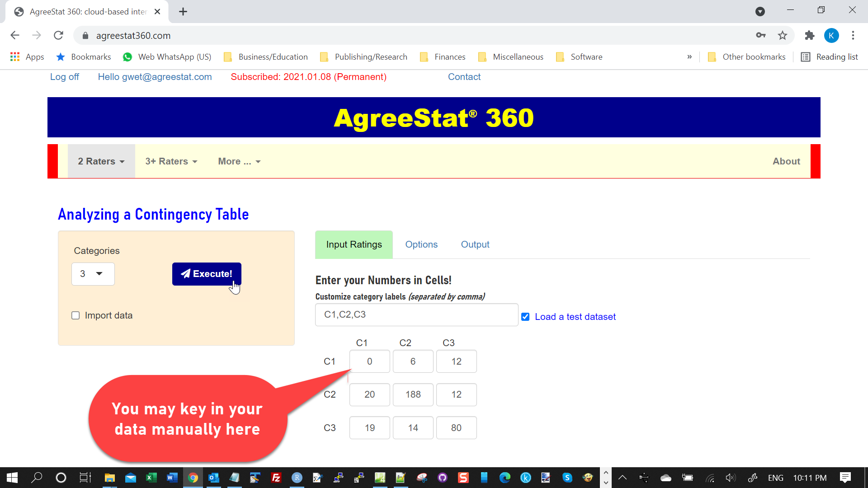Open Cortana from the taskbar
The width and height of the screenshot is (868, 488).
pyautogui.click(x=61, y=478)
